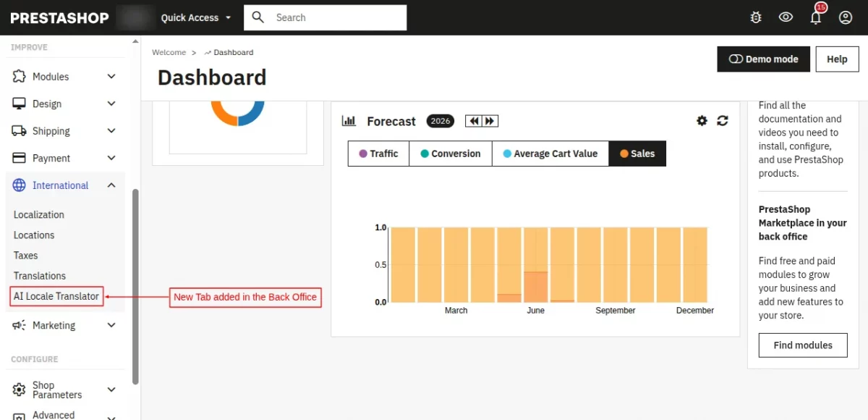
Task: Select the Conversion forecast series
Action: [451, 154]
